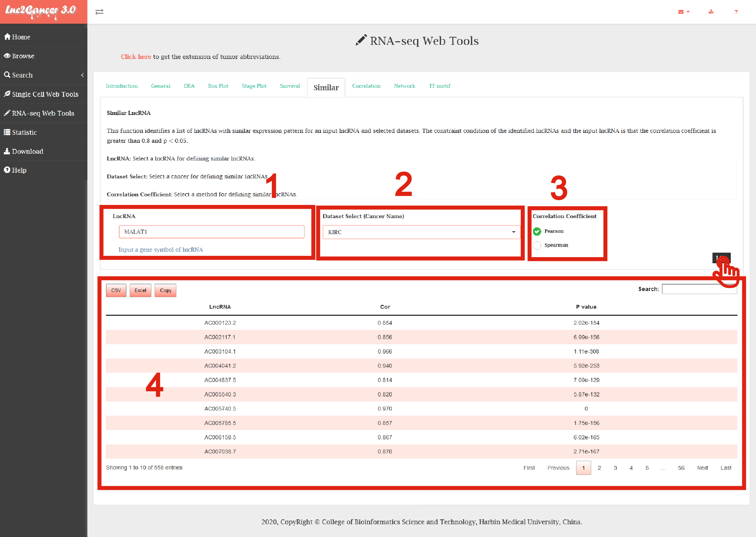Click the red question mark help icon

[x=736, y=12]
